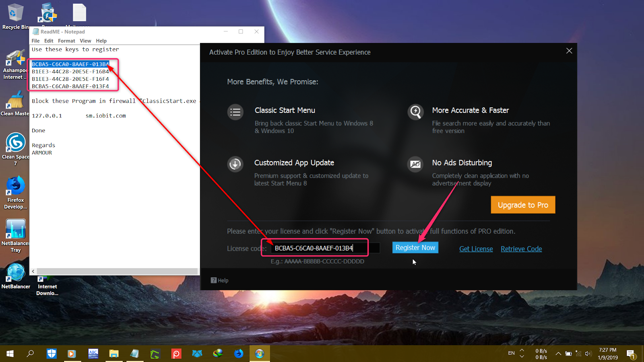Focus the License code input field
Image resolution: width=644 pixels, height=362 pixels.
tap(325, 248)
